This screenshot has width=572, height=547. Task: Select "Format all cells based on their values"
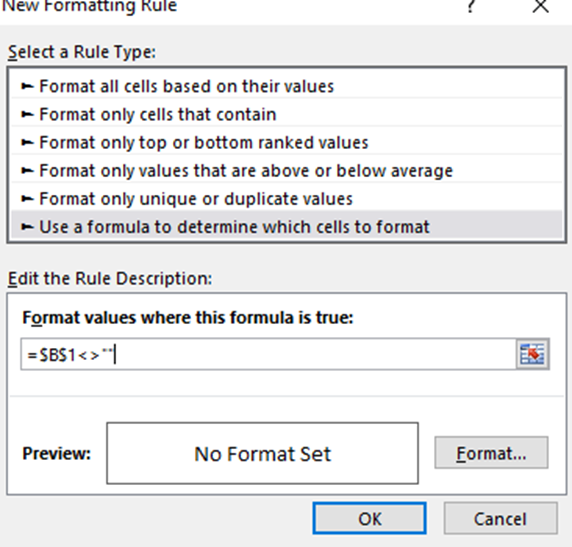pyautogui.click(x=287, y=86)
